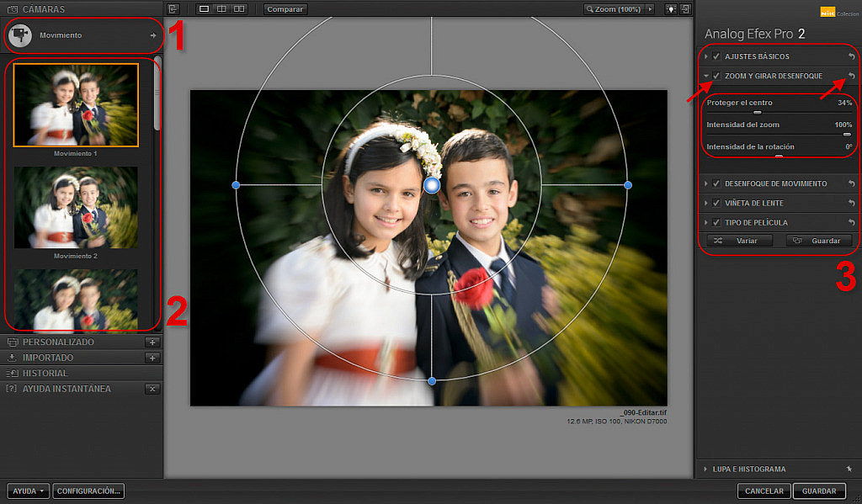The image size is (862, 504).
Task: Close the Ayuda Instantánea panel
Action: [152, 389]
